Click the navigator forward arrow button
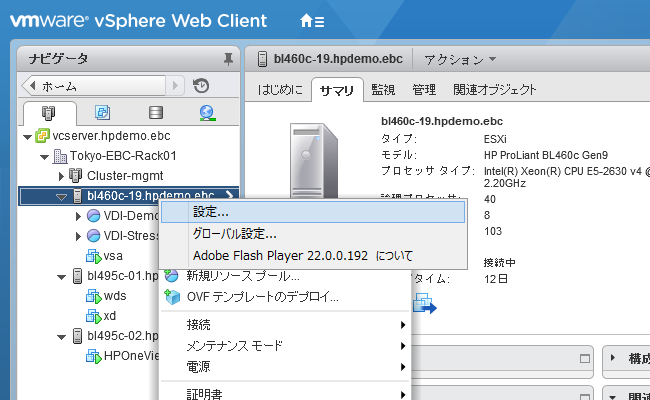 175,86
